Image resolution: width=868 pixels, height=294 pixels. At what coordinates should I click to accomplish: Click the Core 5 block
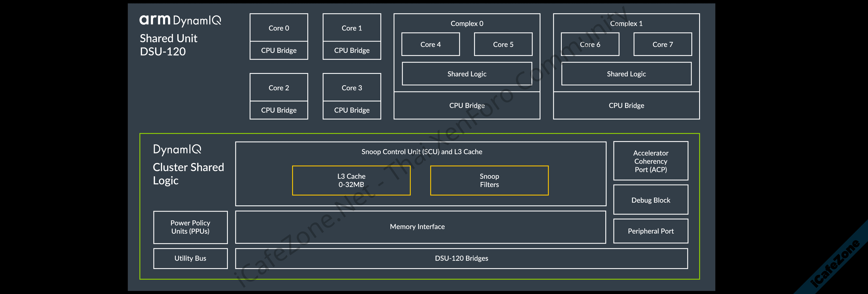click(x=503, y=44)
